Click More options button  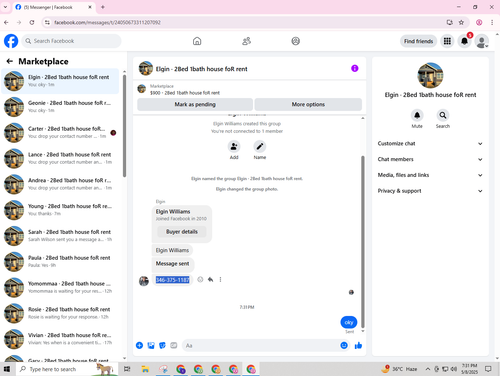click(x=308, y=104)
